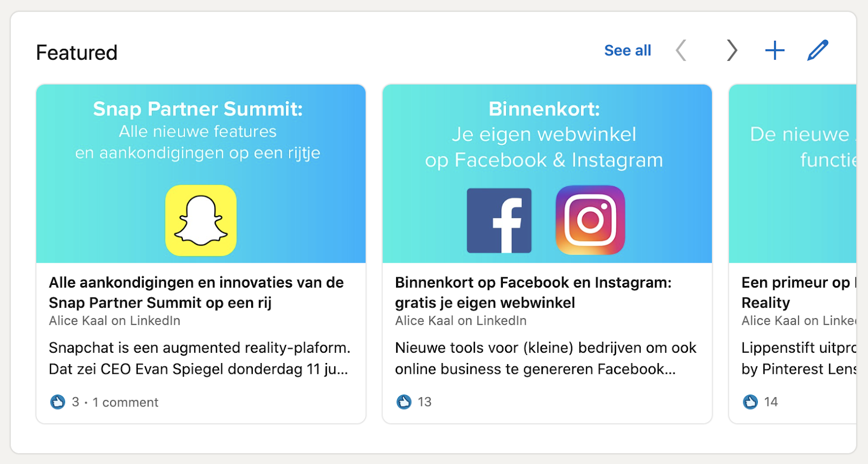Select the Binnenkort webwinkel banner thumbnail
The image size is (868, 464).
click(547, 174)
